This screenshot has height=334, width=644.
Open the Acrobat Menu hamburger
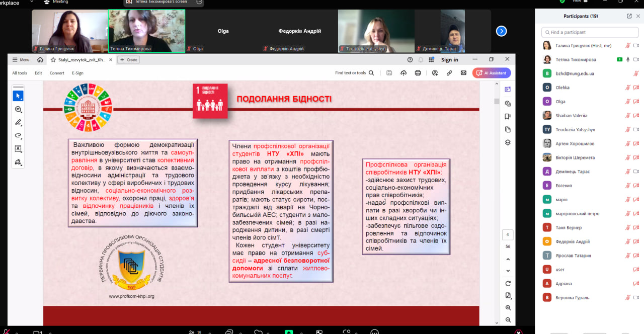[21, 59]
